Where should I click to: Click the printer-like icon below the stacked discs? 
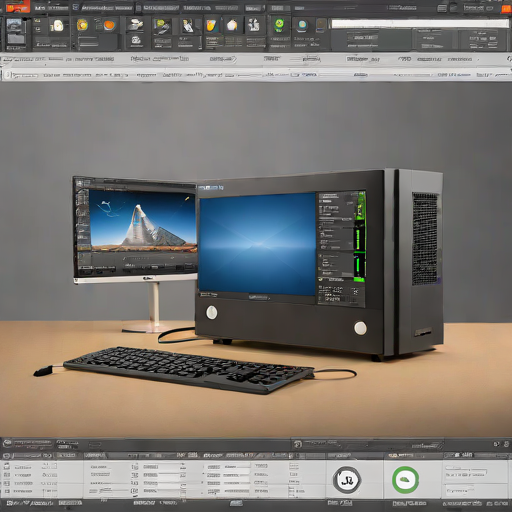136,40
